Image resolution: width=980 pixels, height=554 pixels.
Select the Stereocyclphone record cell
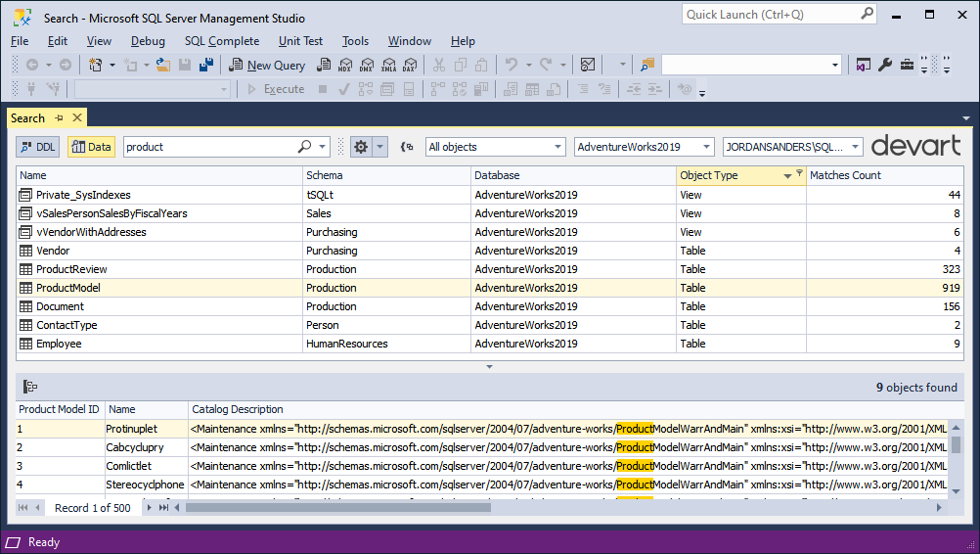tap(146, 485)
